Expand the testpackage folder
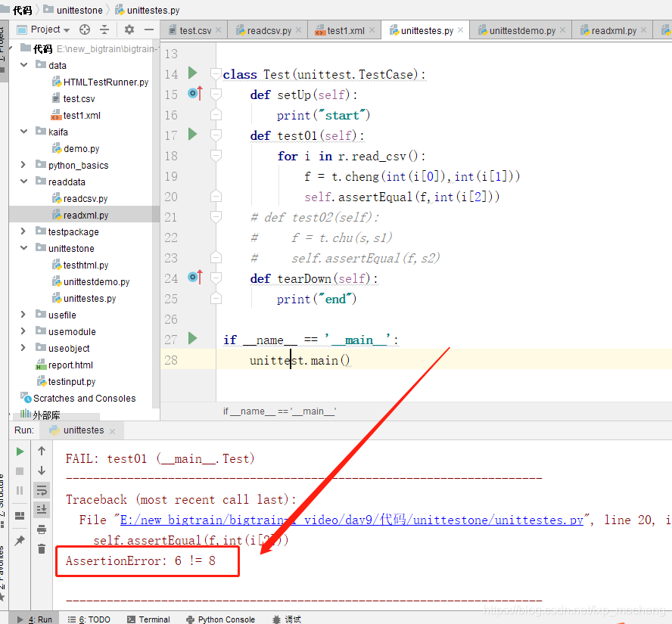 (23, 231)
